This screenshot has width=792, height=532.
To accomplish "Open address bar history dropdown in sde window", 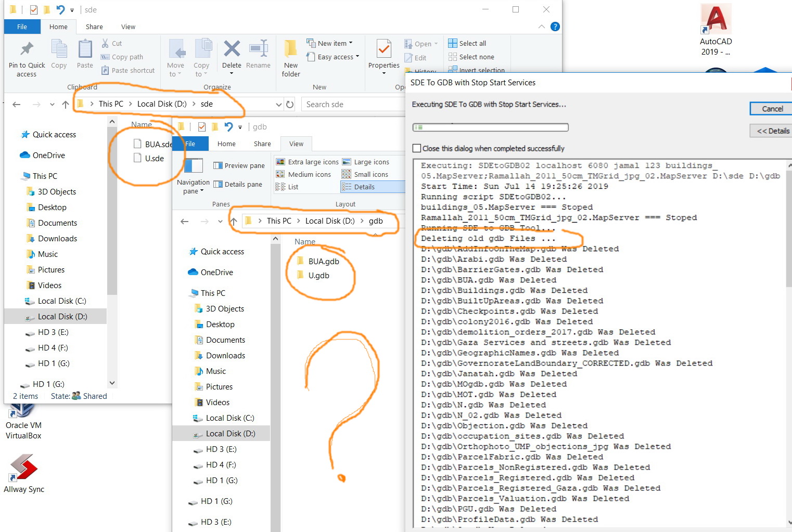I will [278, 105].
